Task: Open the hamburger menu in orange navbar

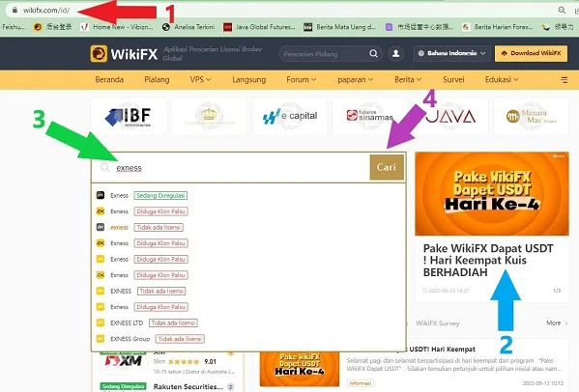Action: [564, 79]
